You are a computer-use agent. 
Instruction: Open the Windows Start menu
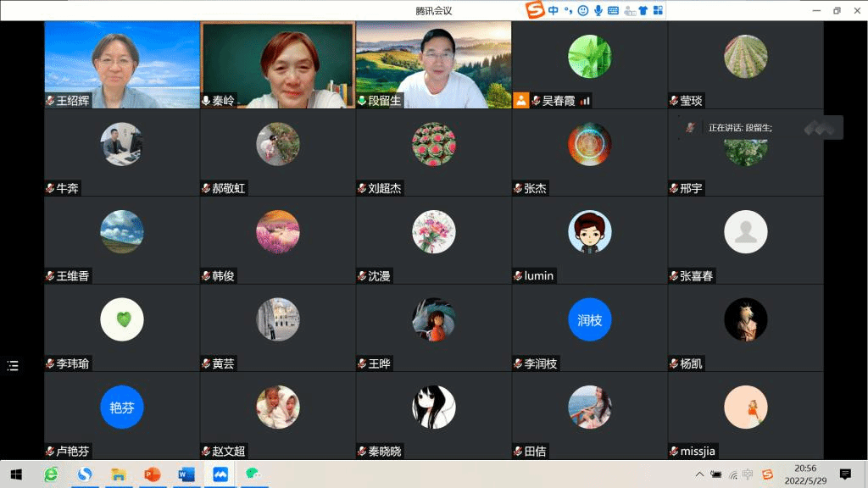[15, 474]
